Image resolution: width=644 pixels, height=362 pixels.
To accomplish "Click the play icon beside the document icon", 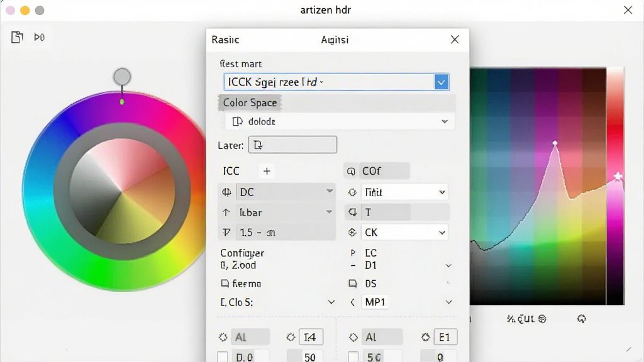I will 39,37.
